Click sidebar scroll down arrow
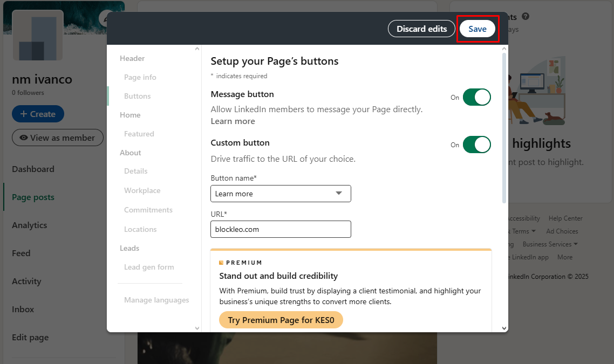The height and width of the screenshot is (364, 614). coord(197,328)
